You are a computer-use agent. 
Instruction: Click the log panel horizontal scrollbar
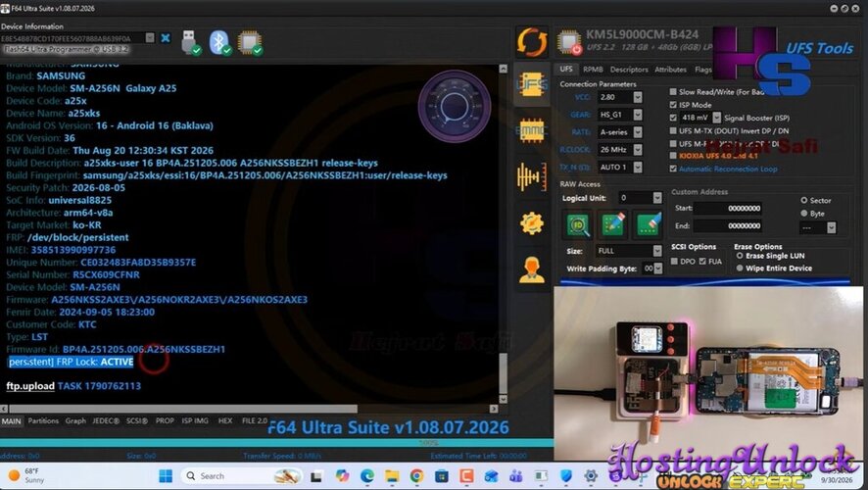click(x=182, y=409)
